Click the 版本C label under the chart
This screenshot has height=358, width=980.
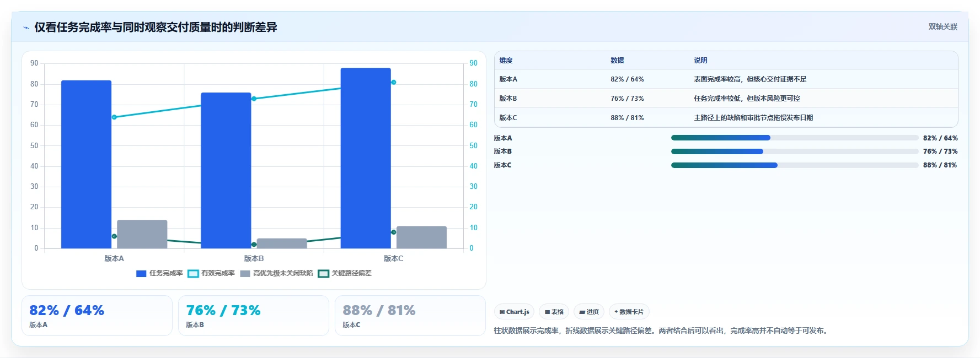(393, 258)
